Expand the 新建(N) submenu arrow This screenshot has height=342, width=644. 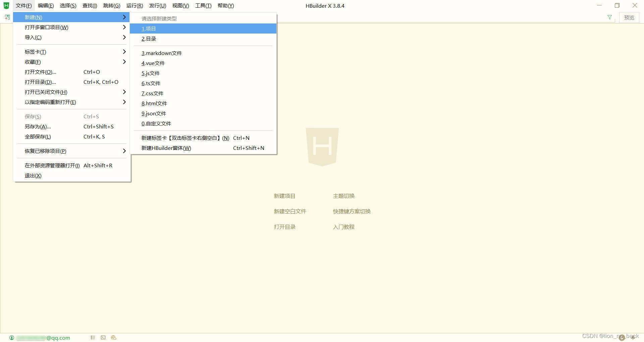click(x=124, y=17)
